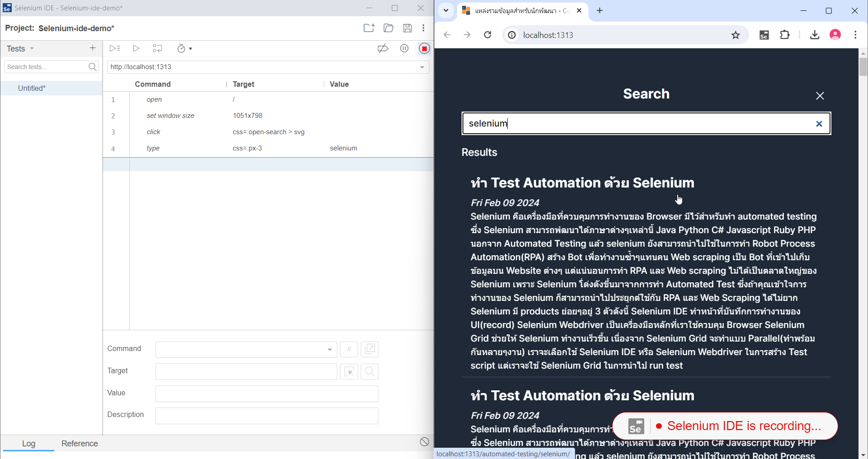Viewport: 868px width, 459px height.
Task: Open second ทำ Test Automation ด้วย Selenium result
Action: [x=582, y=395]
